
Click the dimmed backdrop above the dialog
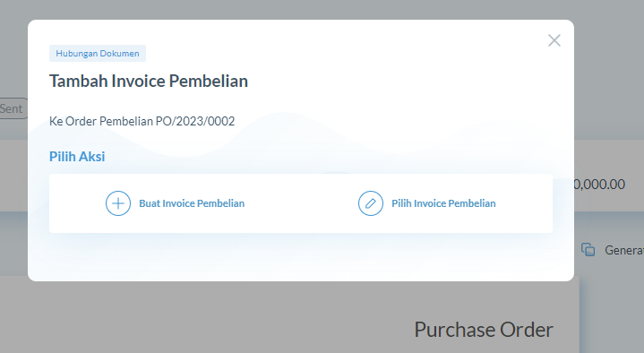point(301,10)
